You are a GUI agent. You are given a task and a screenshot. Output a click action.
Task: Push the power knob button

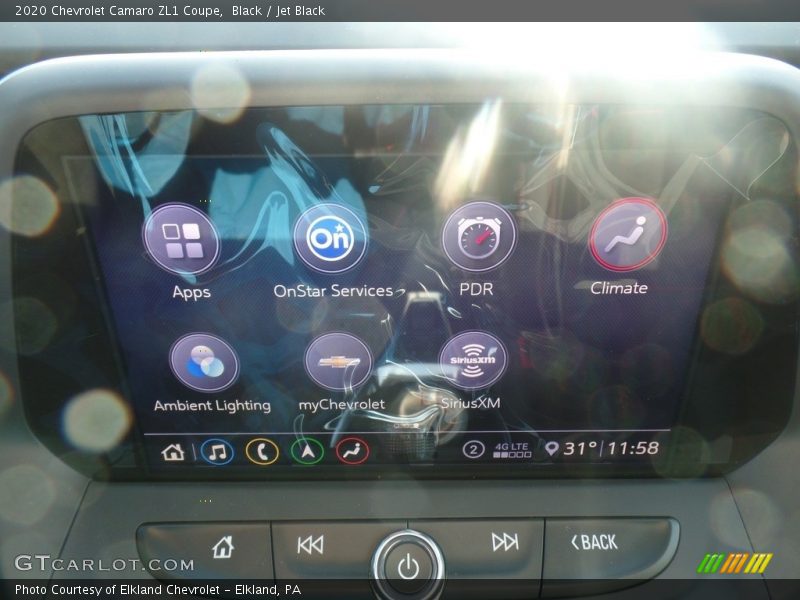coord(408,565)
